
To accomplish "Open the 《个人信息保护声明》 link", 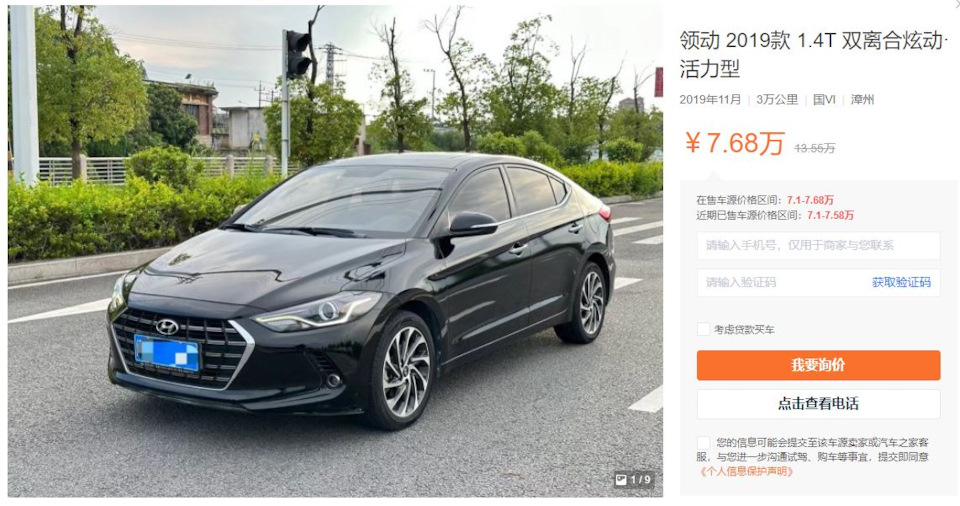I will pyautogui.click(x=746, y=472).
